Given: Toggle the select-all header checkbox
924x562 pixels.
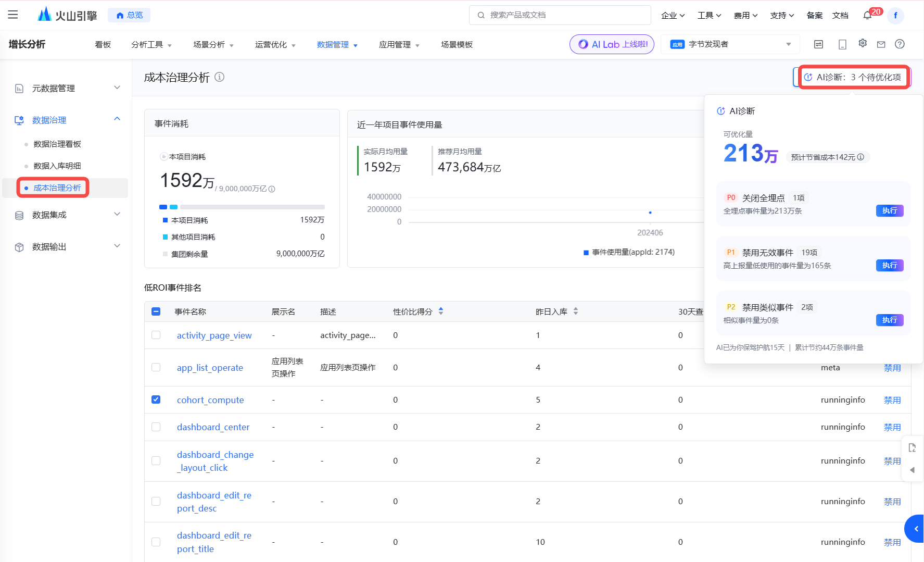Looking at the screenshot, I should pyautogui.click(x=156, y=311).
